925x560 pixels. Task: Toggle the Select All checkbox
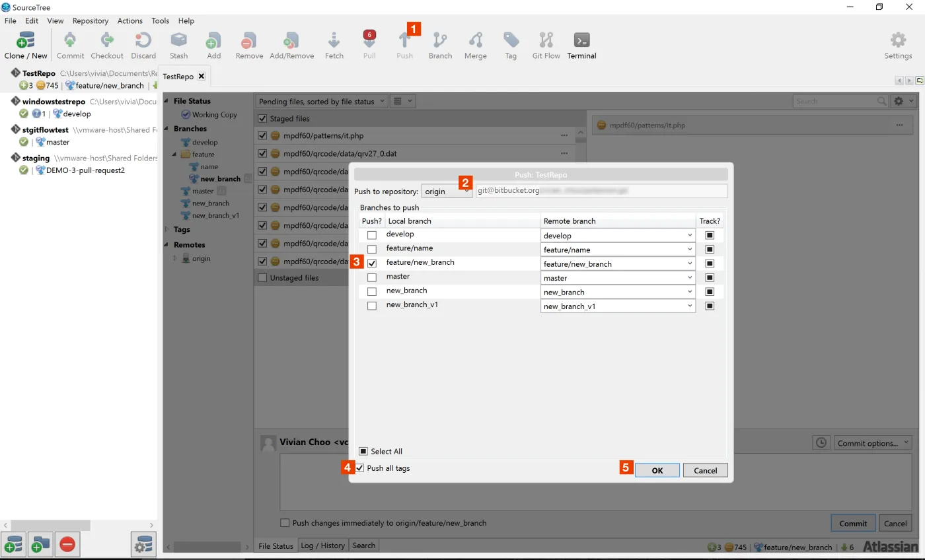363,451
